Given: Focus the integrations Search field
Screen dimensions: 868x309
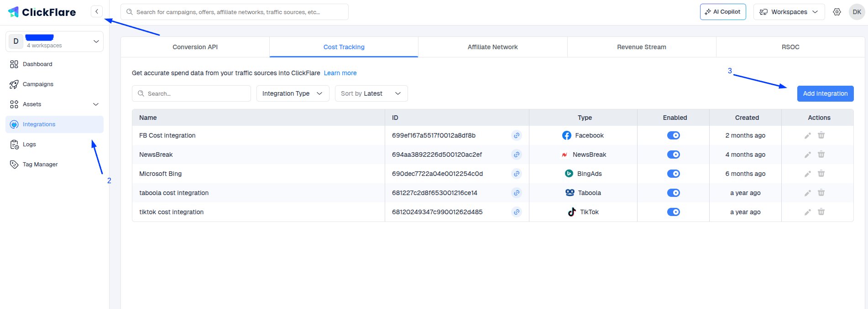Looking at the screenshot, I should [x=191, y=93].
